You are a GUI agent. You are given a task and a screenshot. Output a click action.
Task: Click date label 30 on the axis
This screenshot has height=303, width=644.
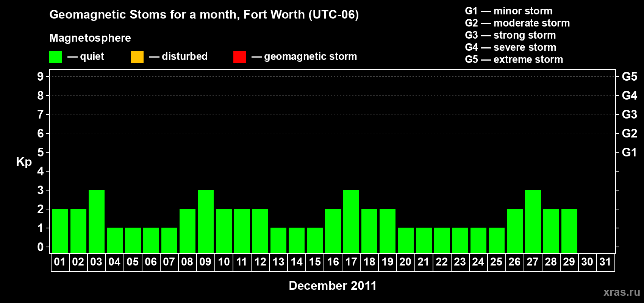pyautogui.click(x=587, y=262)
